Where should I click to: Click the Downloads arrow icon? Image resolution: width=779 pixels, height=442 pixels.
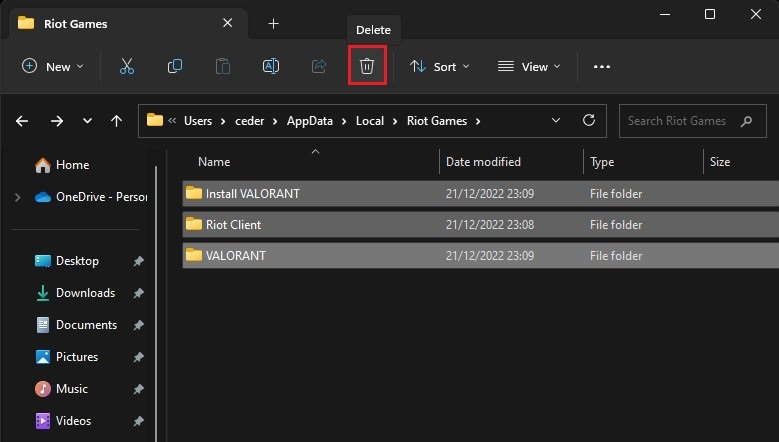(x=43, y=293)
